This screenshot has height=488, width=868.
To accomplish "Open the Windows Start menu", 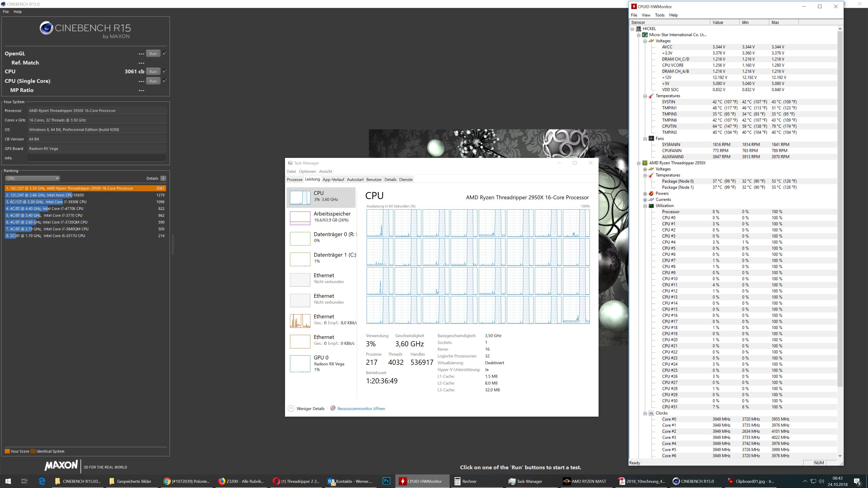I will click(x=8, y=481).
